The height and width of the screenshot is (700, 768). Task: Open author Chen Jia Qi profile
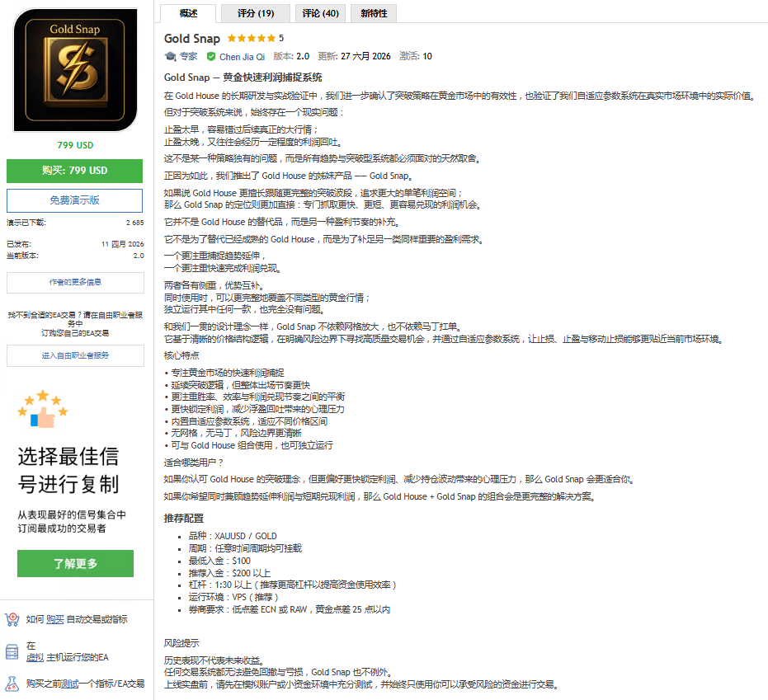coord(242,57)
